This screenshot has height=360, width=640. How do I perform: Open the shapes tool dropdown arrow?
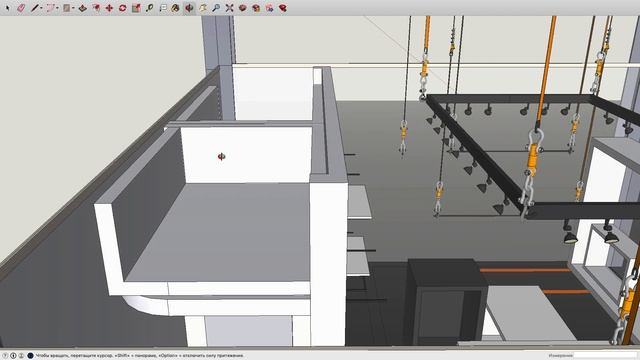[73, 8]
